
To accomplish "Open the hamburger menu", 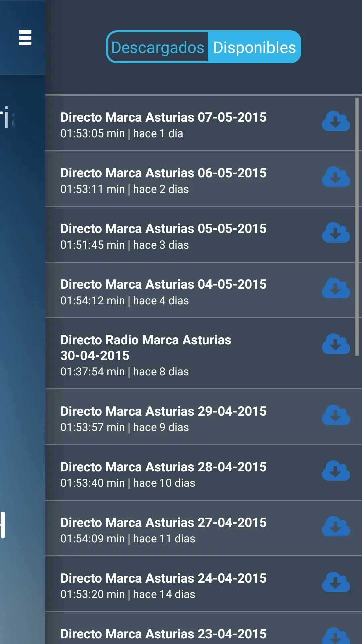I will click(x=25, y=38).
